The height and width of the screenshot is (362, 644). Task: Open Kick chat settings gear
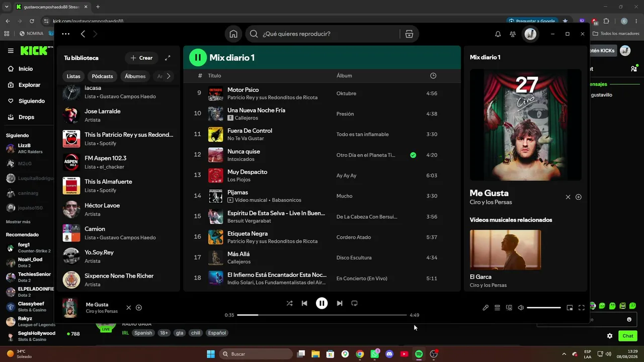610,336
